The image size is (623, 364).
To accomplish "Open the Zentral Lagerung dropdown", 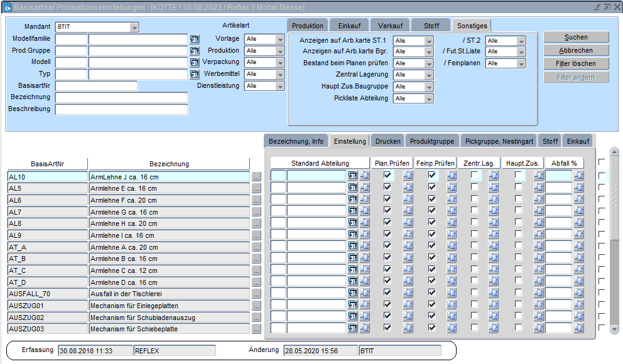I will tap(429, 75).
